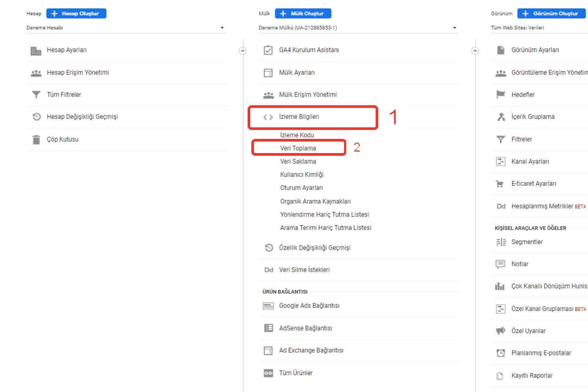Image resolution: width=588 pixels, height=392 pixels.
Task: Click the Görünüm Ayarları document icon
Action: coord(500,50)
